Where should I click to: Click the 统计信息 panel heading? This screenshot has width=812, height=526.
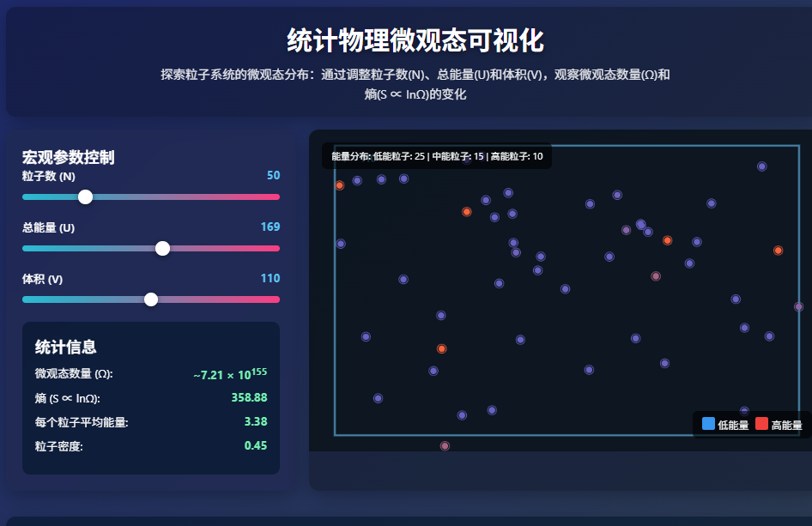pos(65,347)
